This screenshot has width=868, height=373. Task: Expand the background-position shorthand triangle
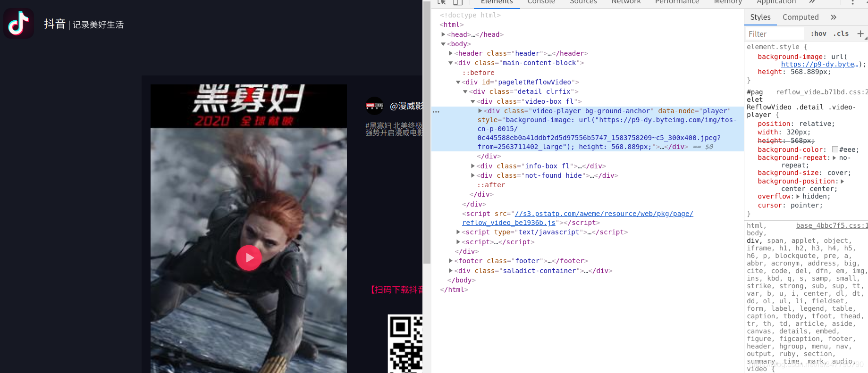coord(842,181)
